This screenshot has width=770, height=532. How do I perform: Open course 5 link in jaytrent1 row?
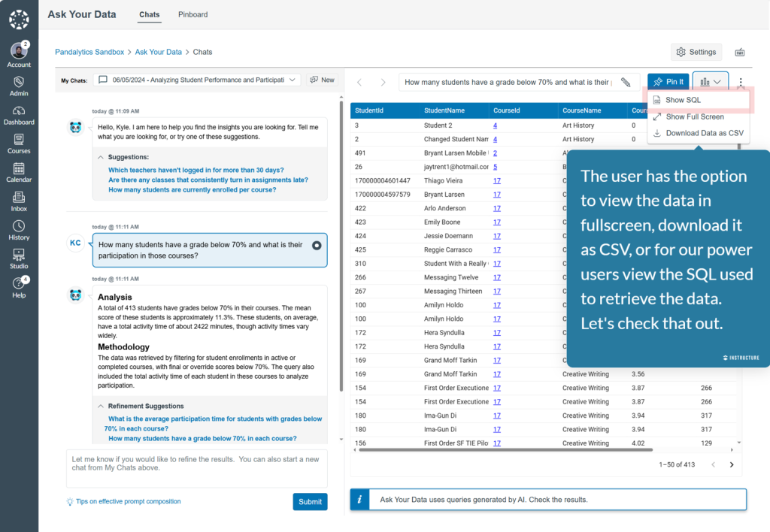495,167
